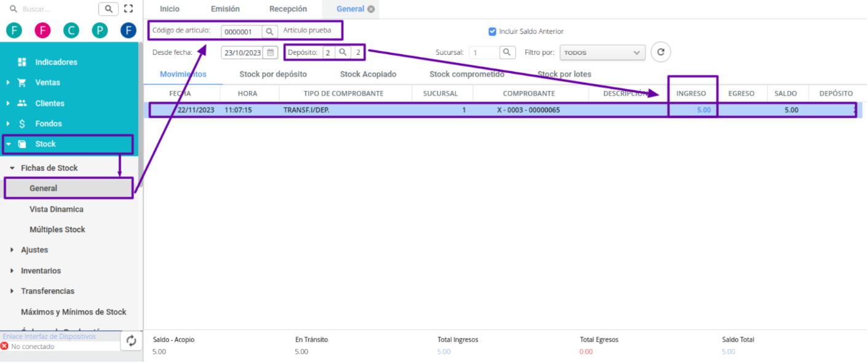Click the red No conectado status icon
The width and height of the screenshot is (868, 363).
click(5, 346)
